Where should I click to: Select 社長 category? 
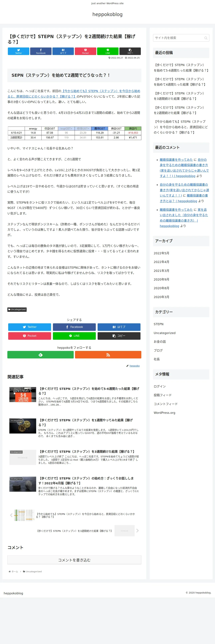157,359
